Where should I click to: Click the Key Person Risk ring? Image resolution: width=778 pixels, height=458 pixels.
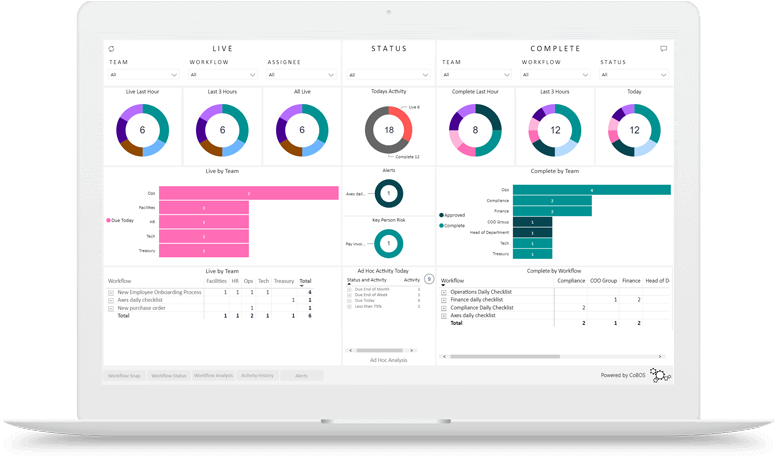[389, 244]
